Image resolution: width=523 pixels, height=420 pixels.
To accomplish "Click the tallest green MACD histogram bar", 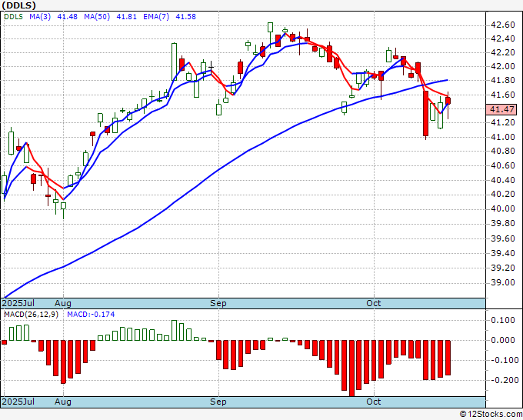I will tap(174, 330).
